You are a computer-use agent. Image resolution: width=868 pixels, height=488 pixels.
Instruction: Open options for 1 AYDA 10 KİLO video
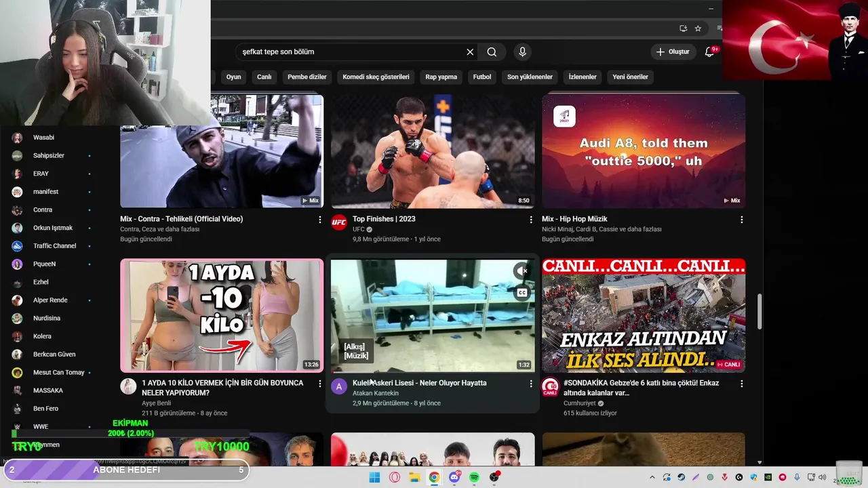click(320, 384)
